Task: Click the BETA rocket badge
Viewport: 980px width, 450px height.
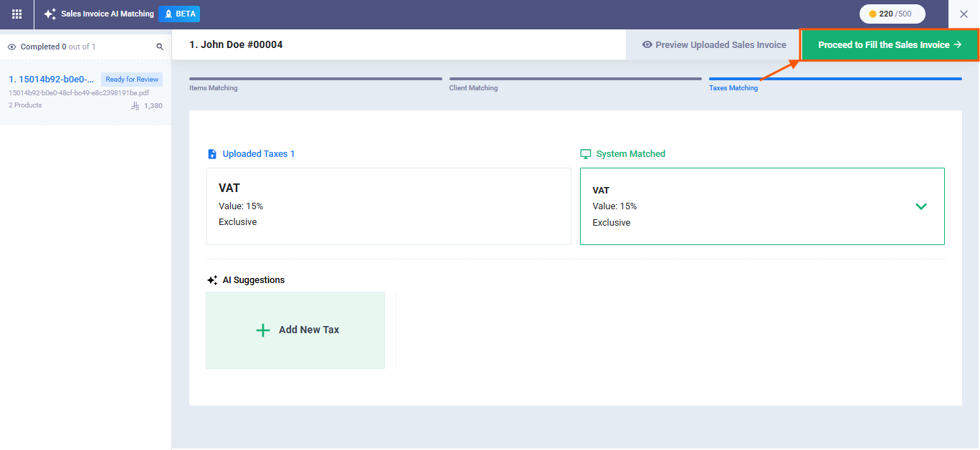Action: (x=179, y=14)
